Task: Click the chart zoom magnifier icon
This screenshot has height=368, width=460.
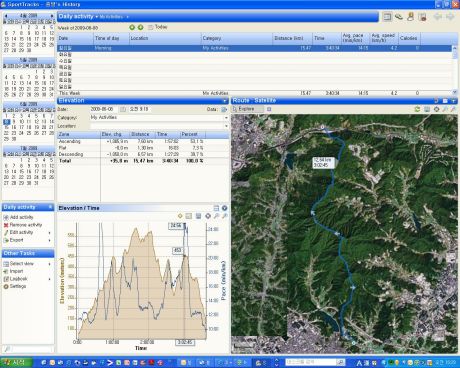Action: [217, 216]
